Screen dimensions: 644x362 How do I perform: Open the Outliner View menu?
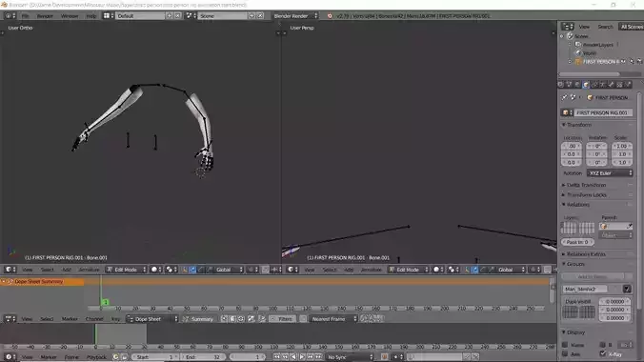click(x=584, y=27)
